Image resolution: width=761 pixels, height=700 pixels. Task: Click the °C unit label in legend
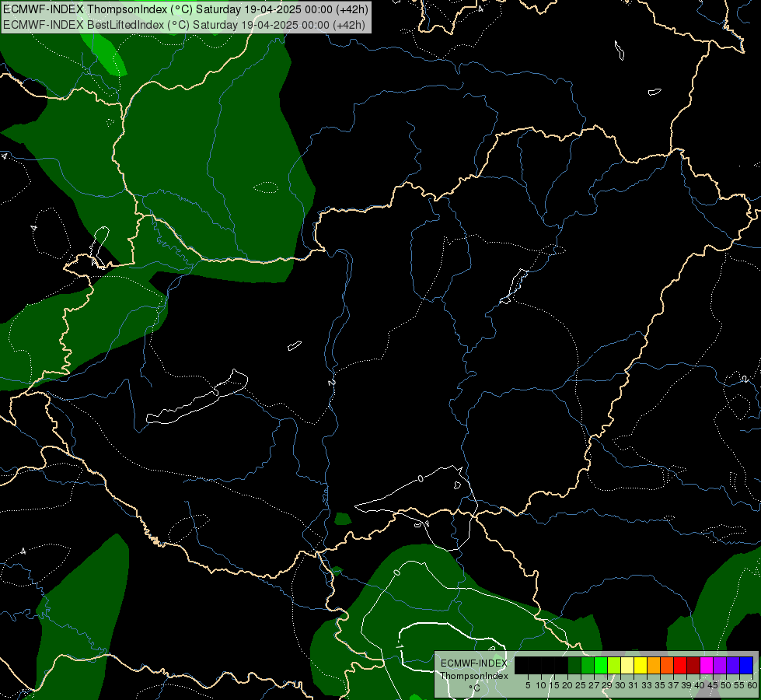pos(475,688)
